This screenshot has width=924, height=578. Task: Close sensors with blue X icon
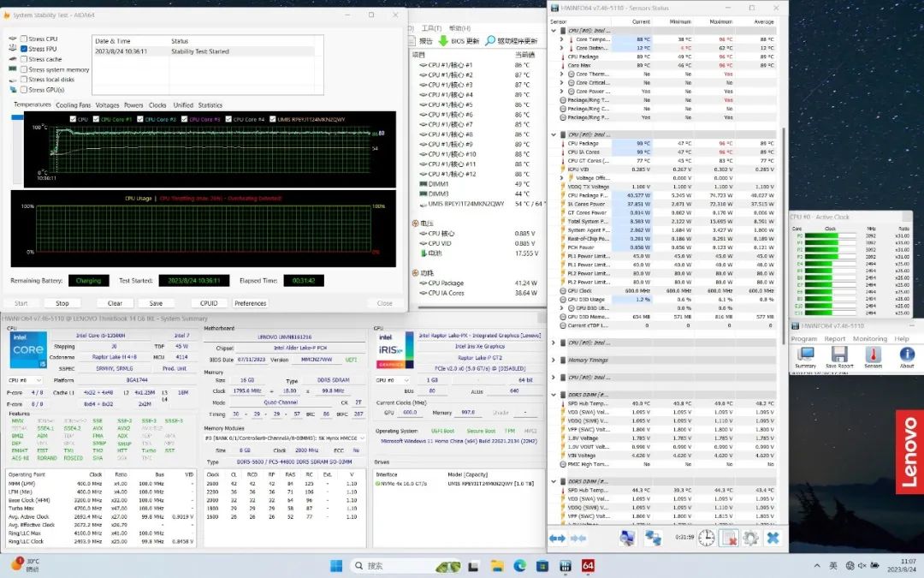tap(773, 538)
